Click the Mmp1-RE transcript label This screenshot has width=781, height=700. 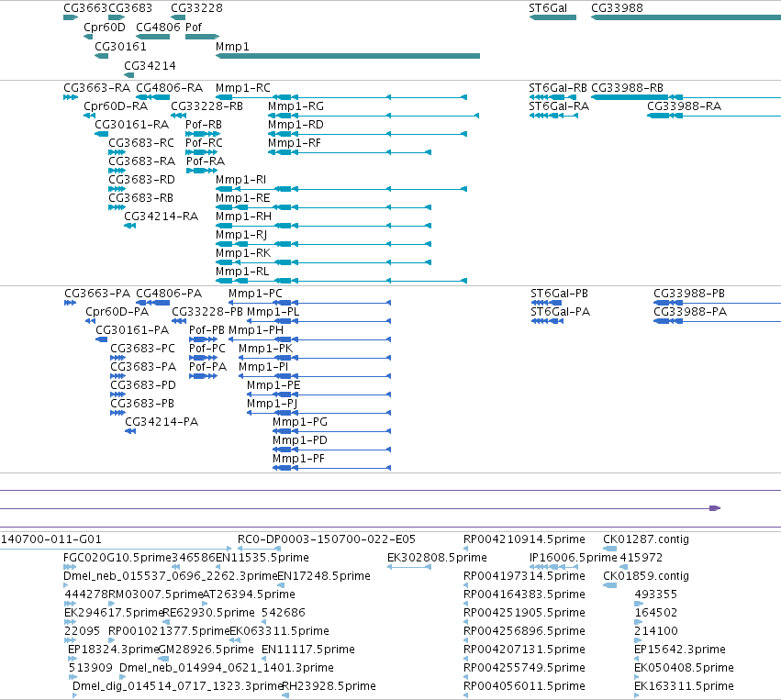click(x=242, y=198)
